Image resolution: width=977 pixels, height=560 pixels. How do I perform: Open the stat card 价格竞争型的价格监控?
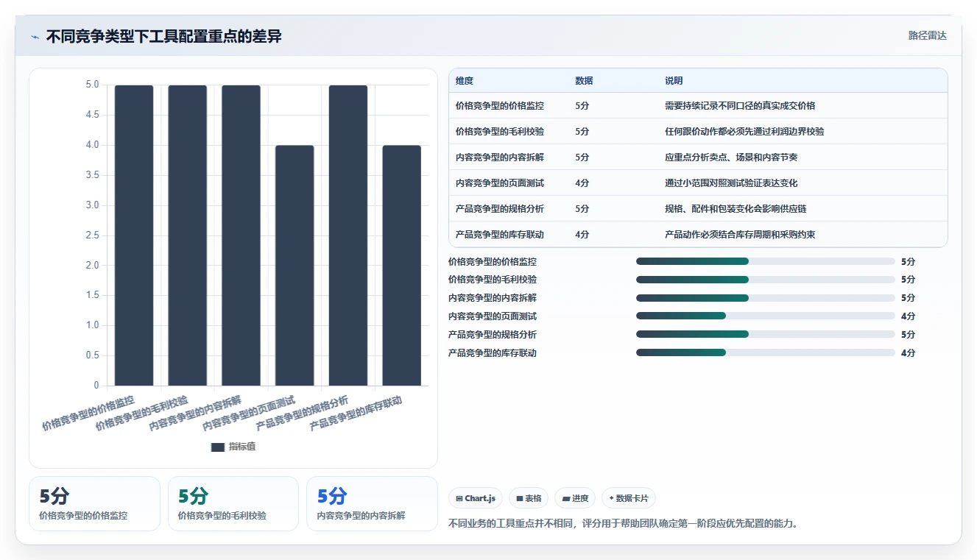(94, 503)
